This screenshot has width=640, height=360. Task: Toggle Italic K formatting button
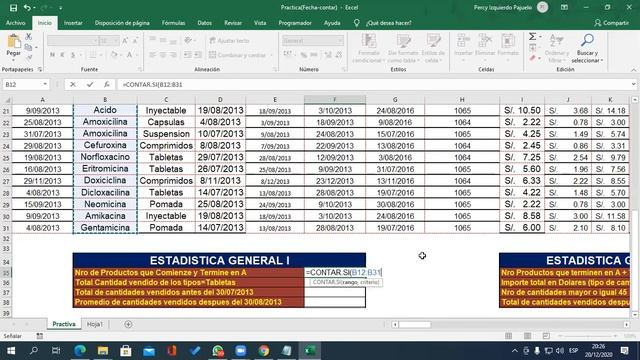[62, 55]
